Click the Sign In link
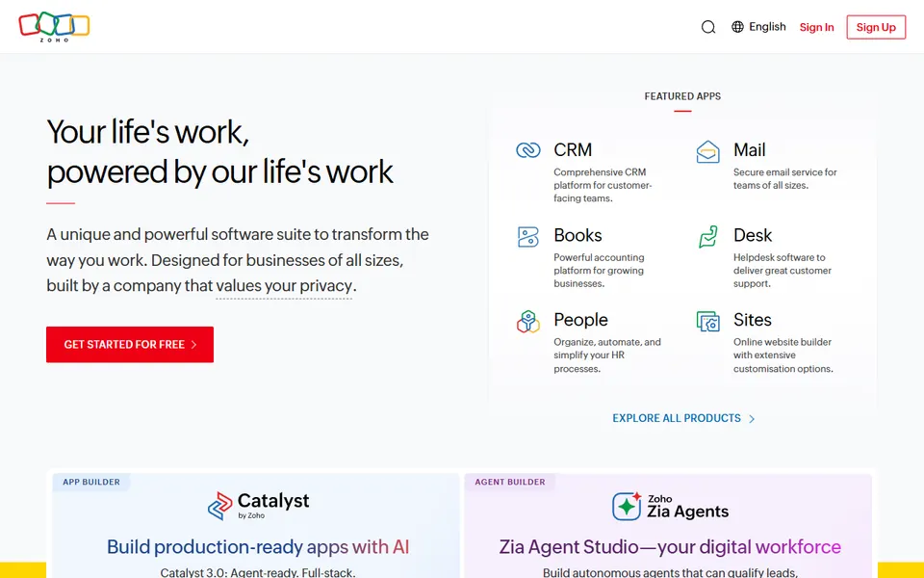 (816, 27)
